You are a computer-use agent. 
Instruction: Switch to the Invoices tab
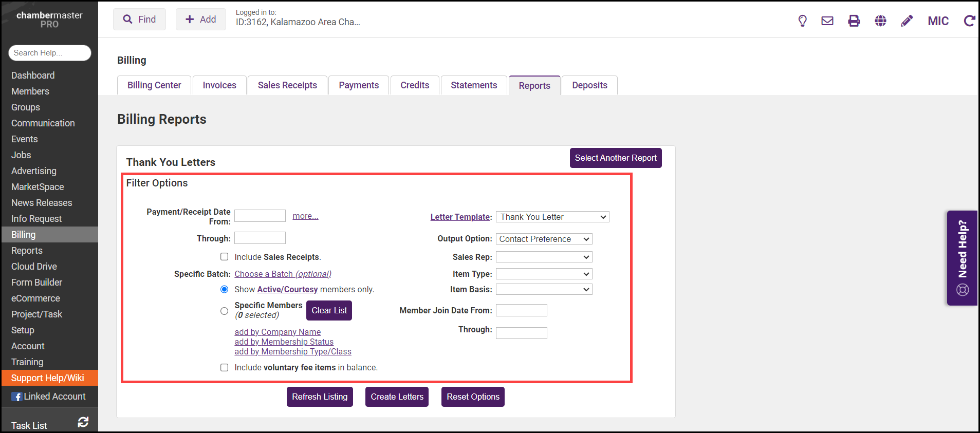[x=219, y=85]
